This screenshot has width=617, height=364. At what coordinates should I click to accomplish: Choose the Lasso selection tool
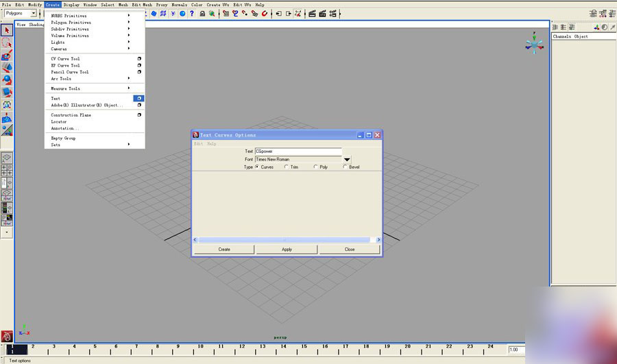pos(7,43)
